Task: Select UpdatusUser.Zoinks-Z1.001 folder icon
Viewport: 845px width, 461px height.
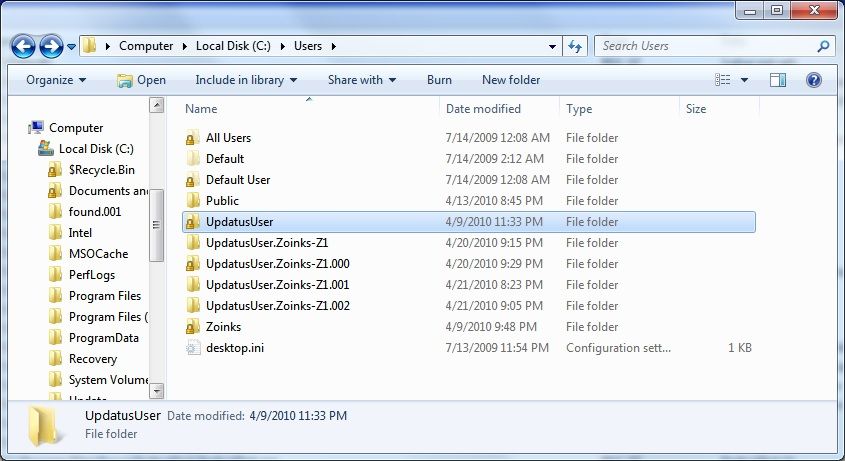Action: point(192,285)
